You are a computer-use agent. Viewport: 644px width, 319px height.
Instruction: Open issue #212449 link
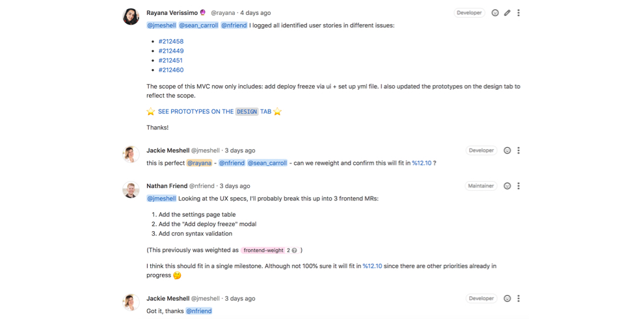point(171,51)
